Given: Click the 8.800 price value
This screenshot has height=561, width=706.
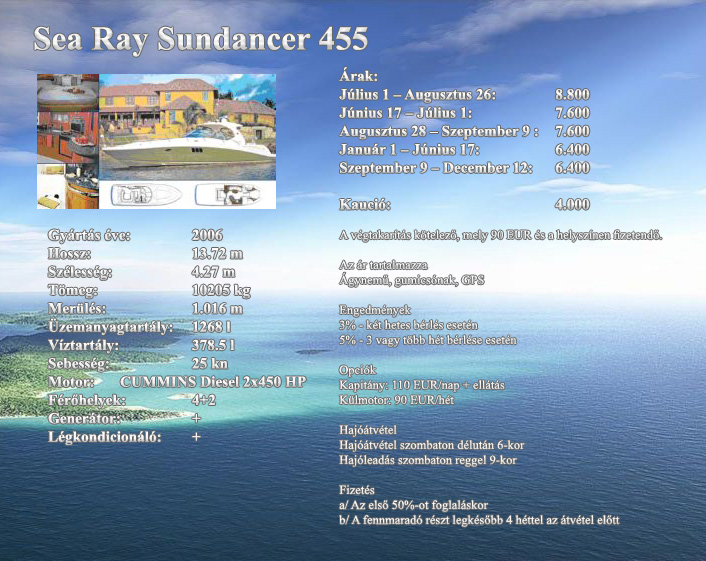Looking at the screenshot, I should point(572,94).
